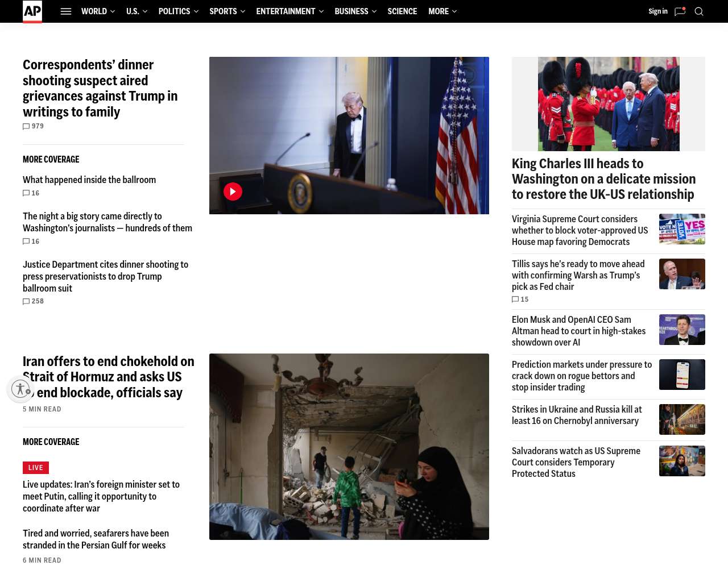Open the More menu
The width and height of the screenshot is (728, 582).
[x=439, y=11]
